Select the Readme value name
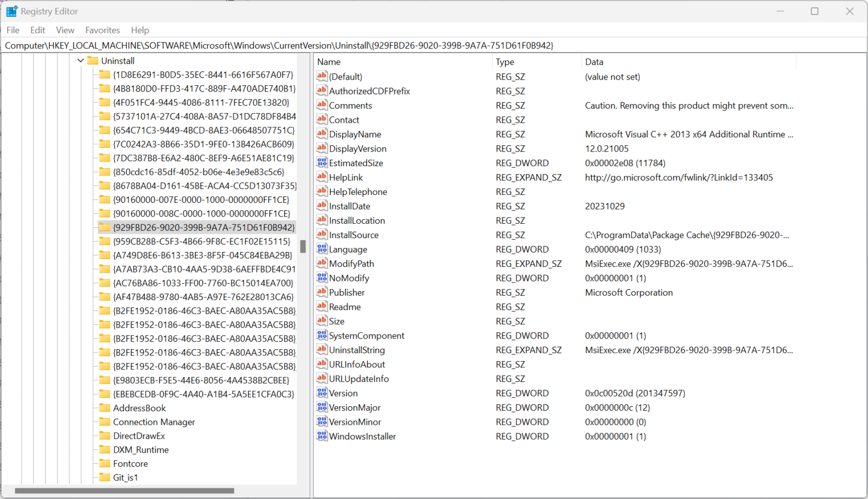This screenshot has width=868, height=499. (x=345, y=307)
